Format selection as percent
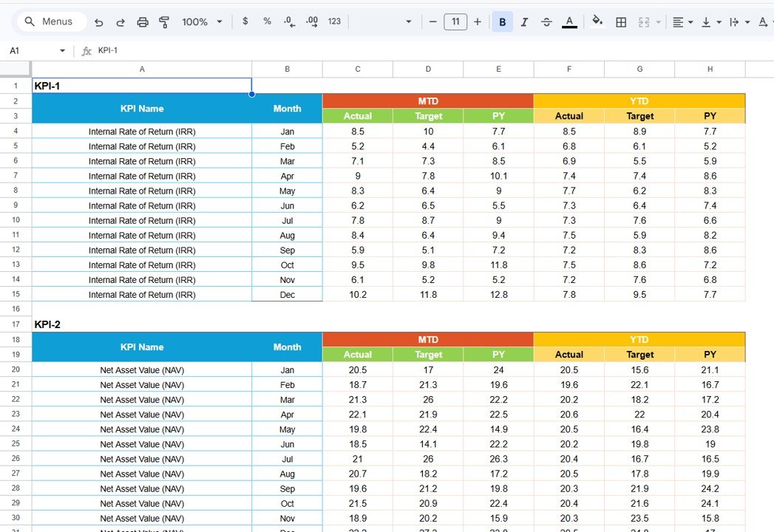Screen dimensions: 774x532 click(267, 21)
